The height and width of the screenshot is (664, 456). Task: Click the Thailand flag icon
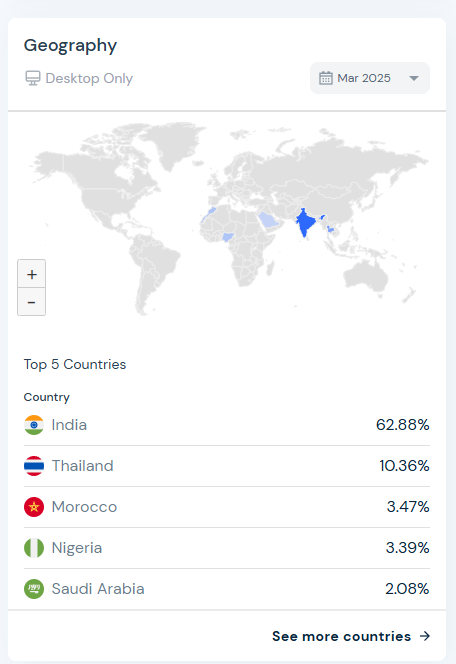pos(34,466)
